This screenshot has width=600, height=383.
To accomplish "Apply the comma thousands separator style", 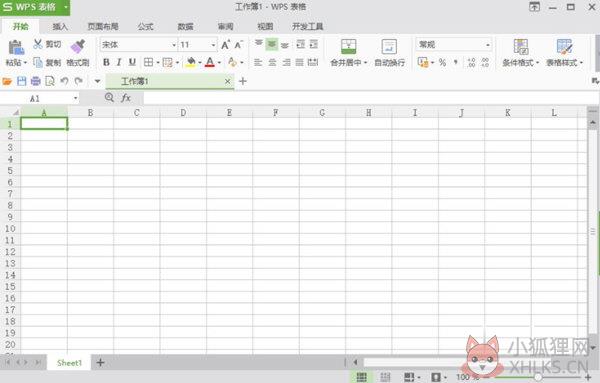I will (456, 62).
